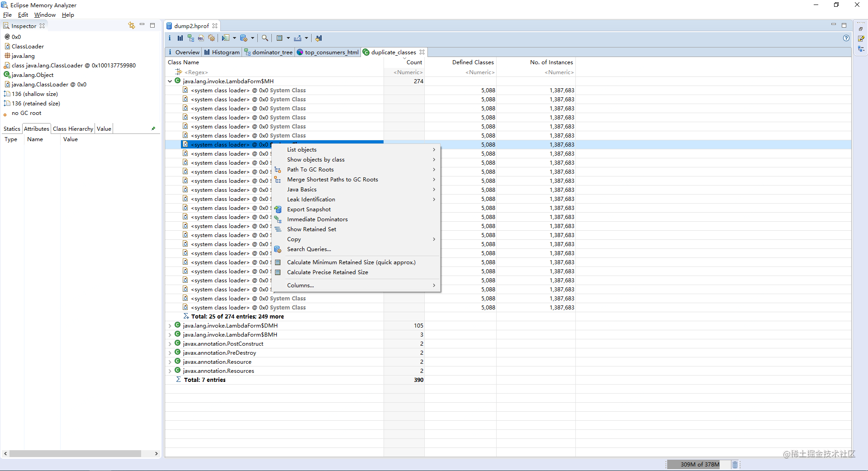This screenshot has height=471, width=868.
Task: Expand java.lang.invoke.LambdaForm$DMH row
Action: (x=170, y=326)
